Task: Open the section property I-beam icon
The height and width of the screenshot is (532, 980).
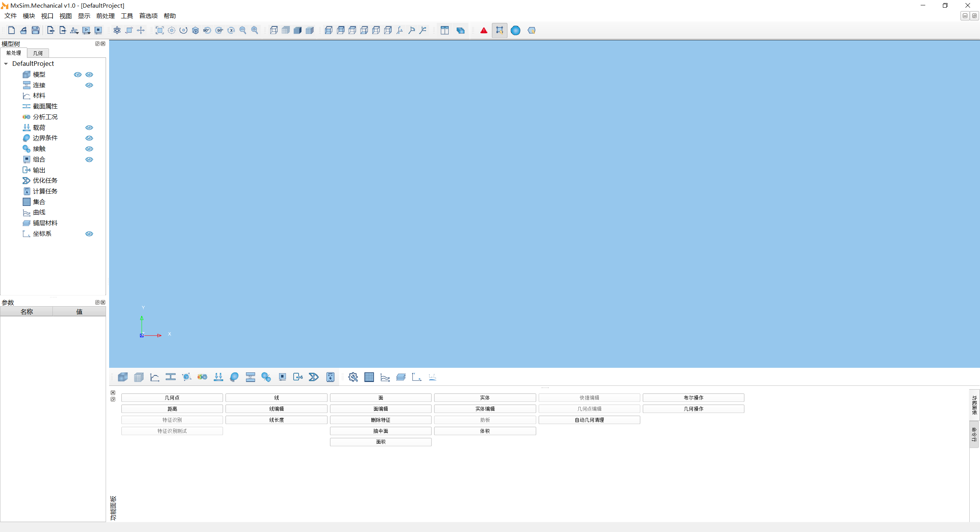Action: (x=171, y=377)
